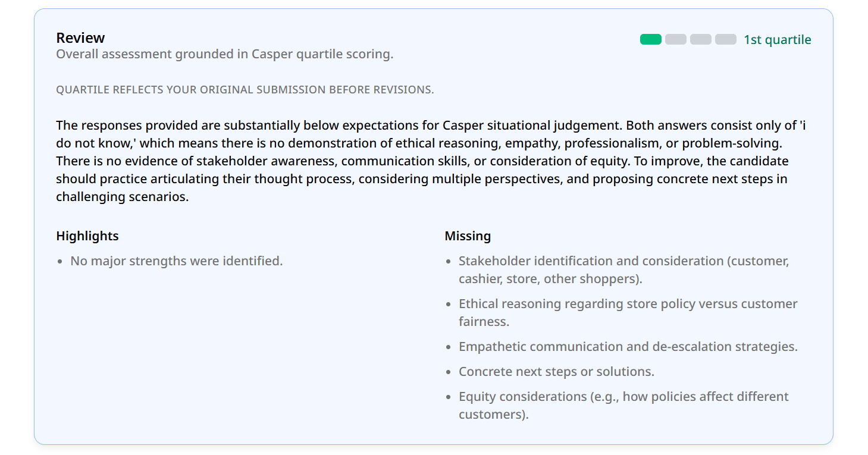Select the empathetic communication bullet point
Image resolution: width=868 pixels, height=455 pixels.
click(x=628, y=346)
